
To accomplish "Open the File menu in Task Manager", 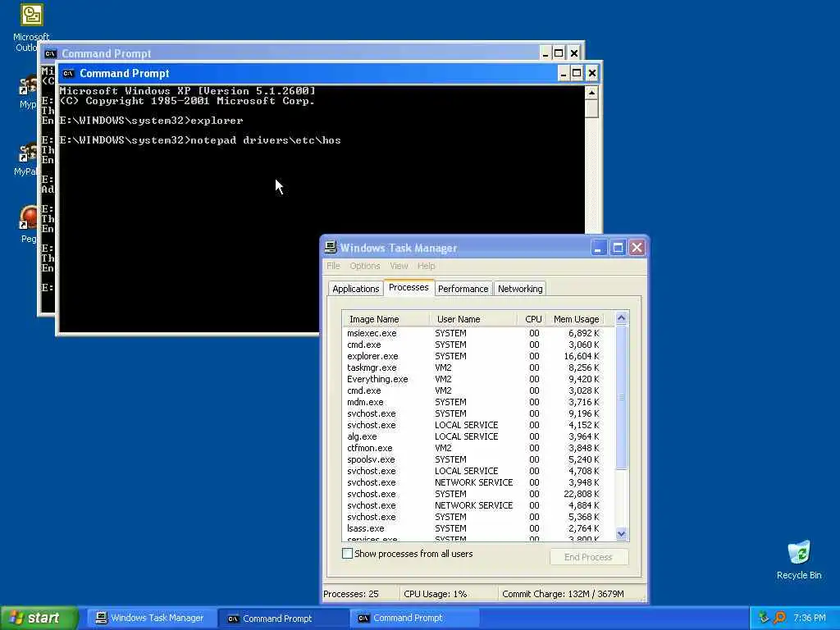I will click(333, 266).
